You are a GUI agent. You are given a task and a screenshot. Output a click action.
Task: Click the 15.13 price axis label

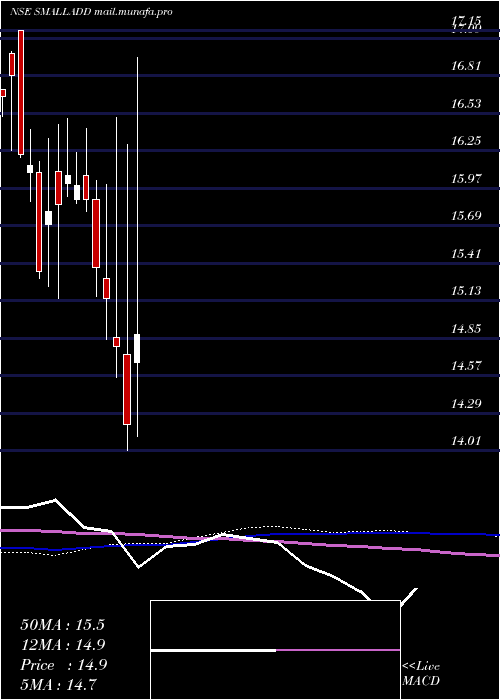(466, 291)
